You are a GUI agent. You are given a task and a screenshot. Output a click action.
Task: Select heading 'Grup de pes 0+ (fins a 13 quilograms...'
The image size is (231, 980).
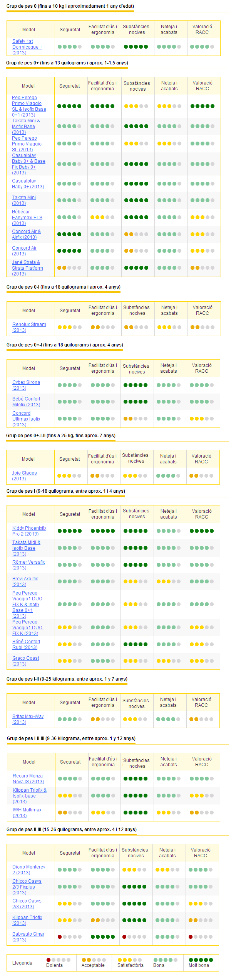67,63
